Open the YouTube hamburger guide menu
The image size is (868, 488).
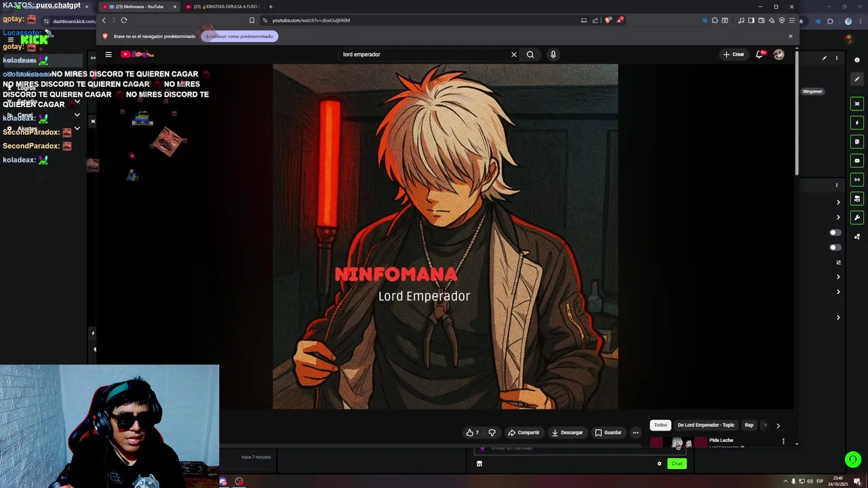[x=108, y=54]
